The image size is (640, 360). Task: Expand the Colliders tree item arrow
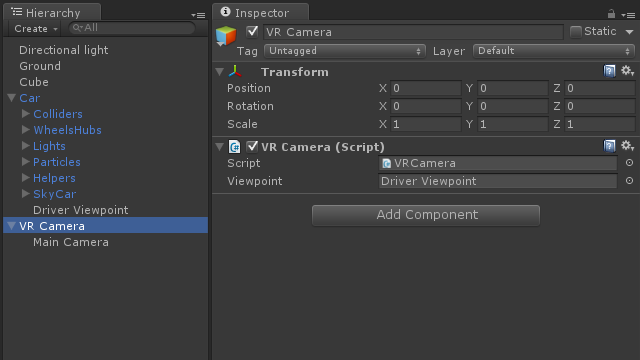tap(25, 113)
